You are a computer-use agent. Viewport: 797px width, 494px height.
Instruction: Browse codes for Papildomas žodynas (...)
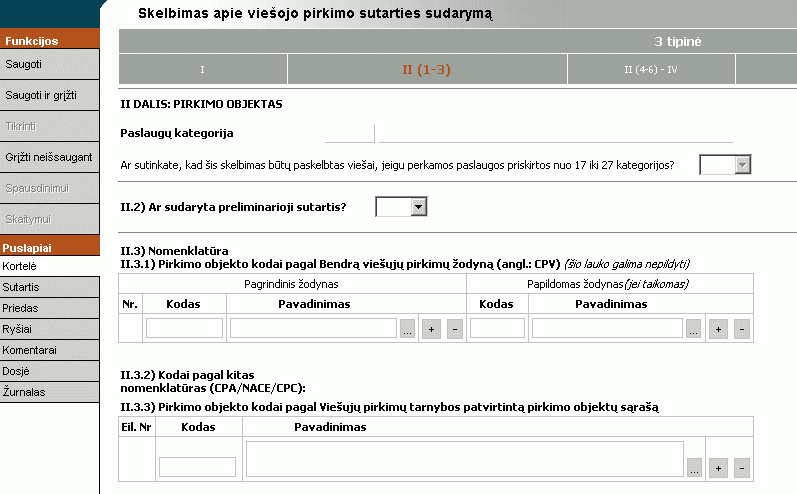tap(694, 329)
